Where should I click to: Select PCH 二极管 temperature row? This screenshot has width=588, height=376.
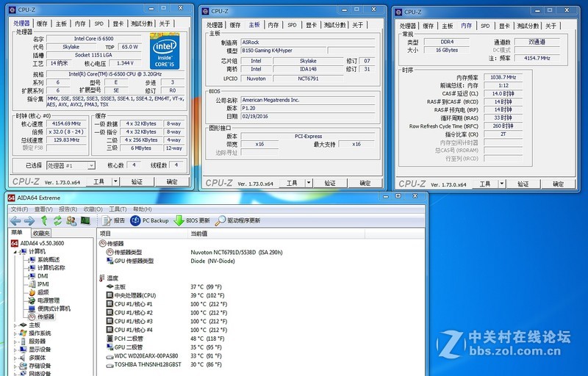(x=260, y=339)
